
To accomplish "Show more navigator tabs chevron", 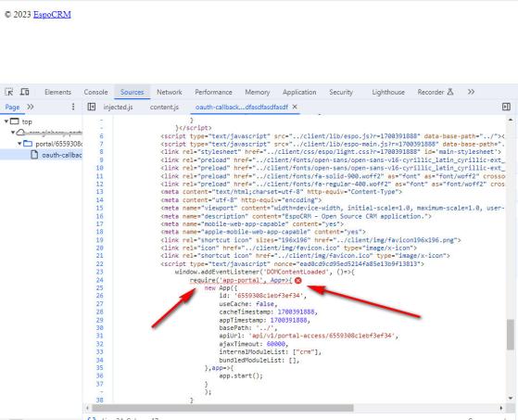I will 31,107.
